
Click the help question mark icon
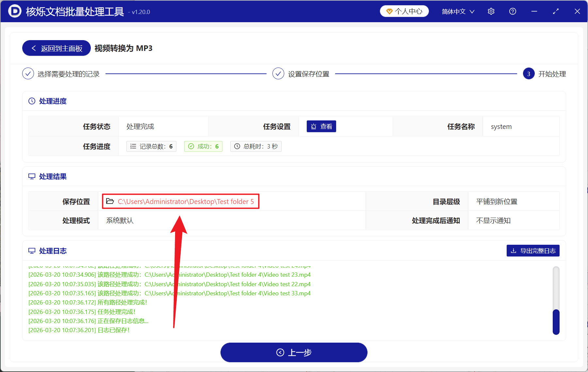[512, 11]
